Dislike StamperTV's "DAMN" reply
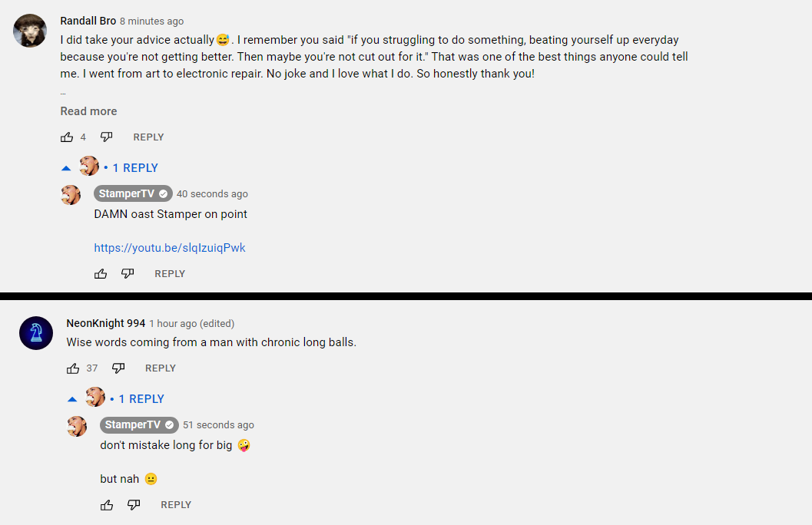This screenshot has width=812, height=525. [128, 274]
